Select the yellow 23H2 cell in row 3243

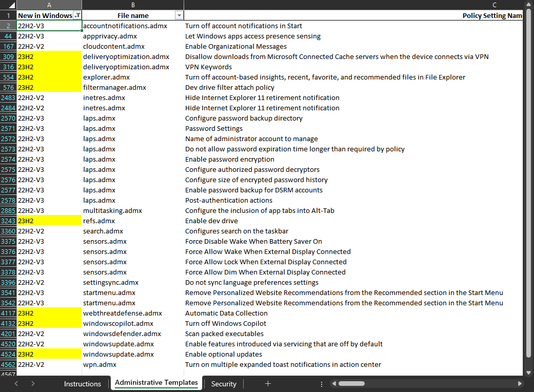pos(49,221)
